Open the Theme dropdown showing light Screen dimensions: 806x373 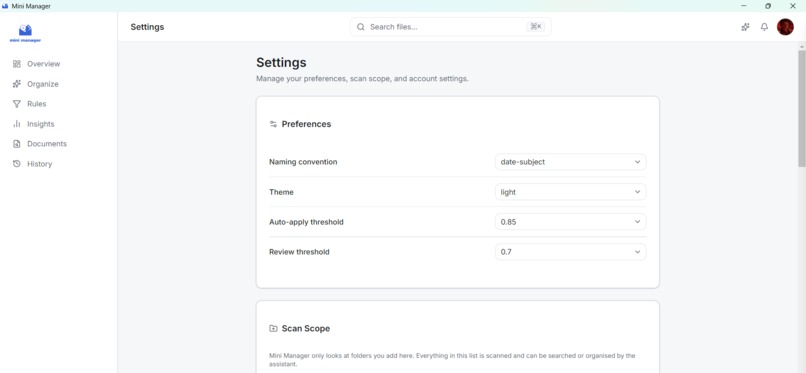pyautogui.click(x=571, y=192)
